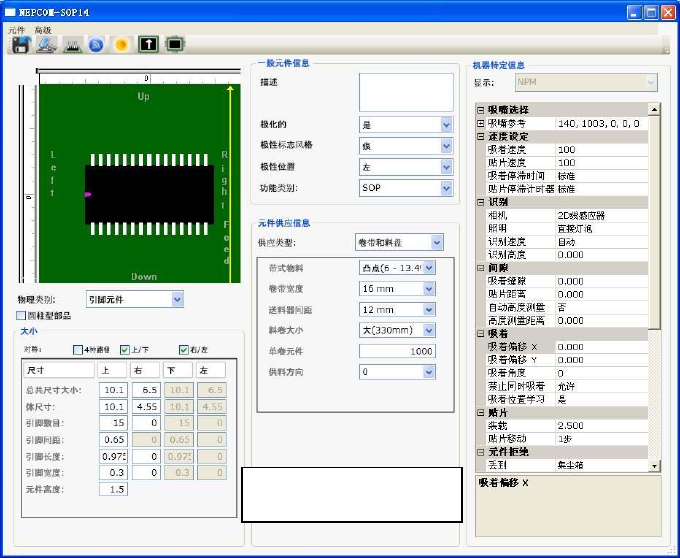Enable the 4种通信 symmetry checkbox
The width and height of the screenshot is (680, 558).
(79, 349)
